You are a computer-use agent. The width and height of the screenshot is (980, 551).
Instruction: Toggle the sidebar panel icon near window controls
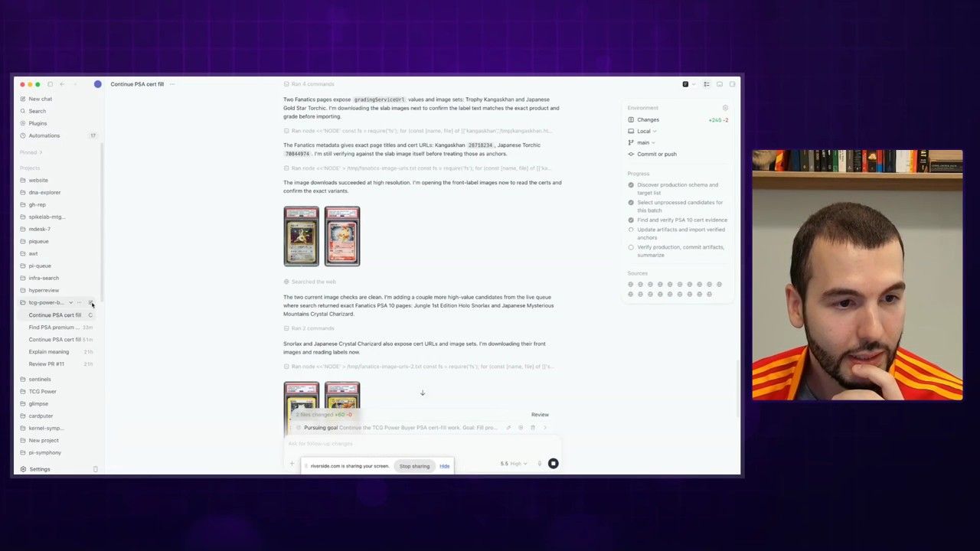tap(50, 84)
